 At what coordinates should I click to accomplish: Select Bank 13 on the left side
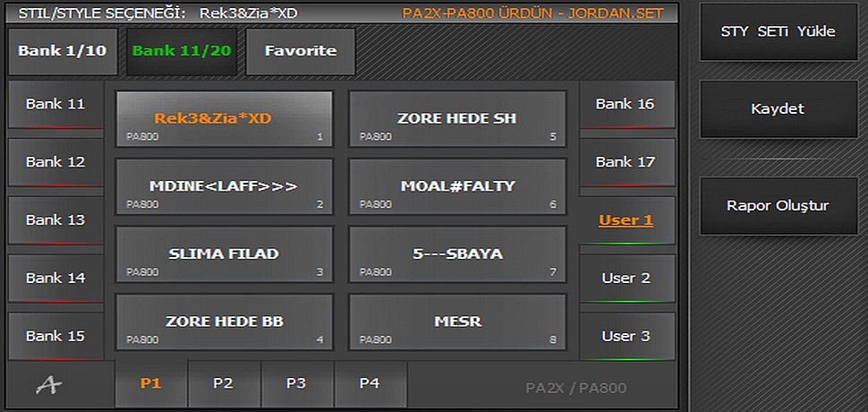55,220
